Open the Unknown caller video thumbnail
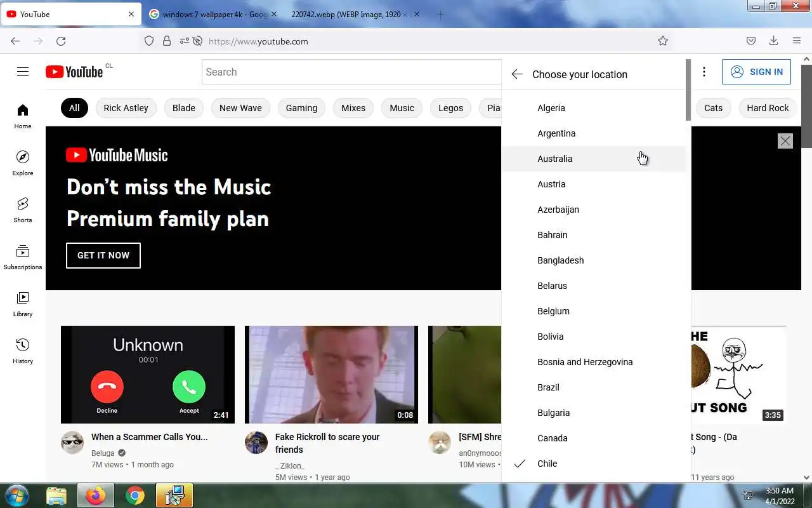Image resolution: width=812 pixels, height=508 pixels. 148,375
